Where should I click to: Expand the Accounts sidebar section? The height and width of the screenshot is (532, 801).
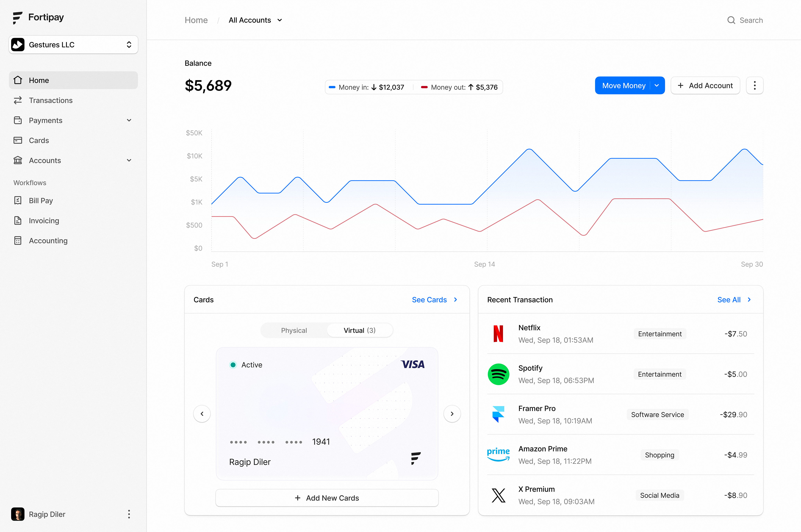[129, 160]
